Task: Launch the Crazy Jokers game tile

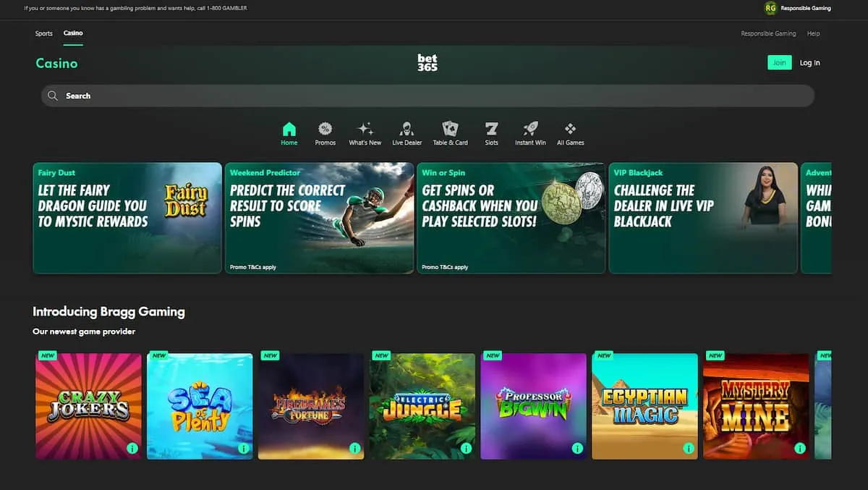Action: pos(88,406)
